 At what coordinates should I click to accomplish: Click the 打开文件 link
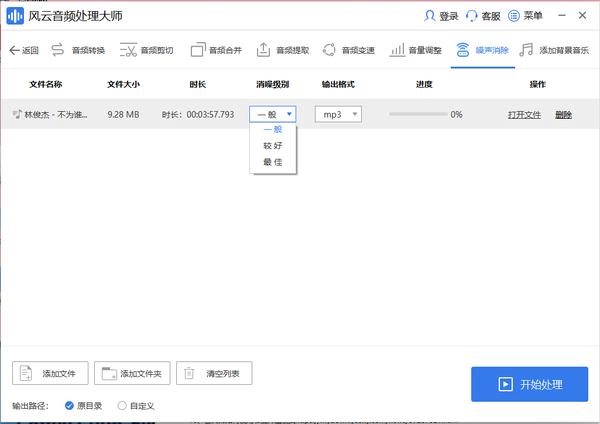[524, 115]
